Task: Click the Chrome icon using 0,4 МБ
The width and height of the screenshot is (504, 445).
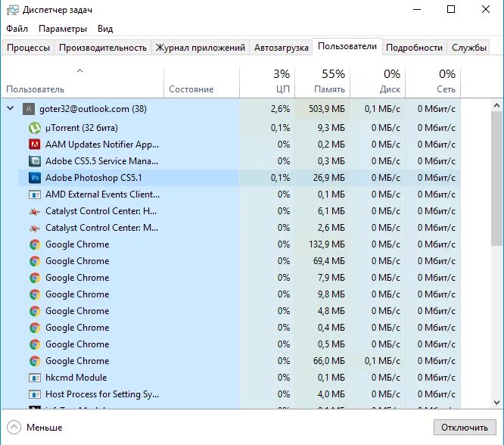Action: (35, 328)
